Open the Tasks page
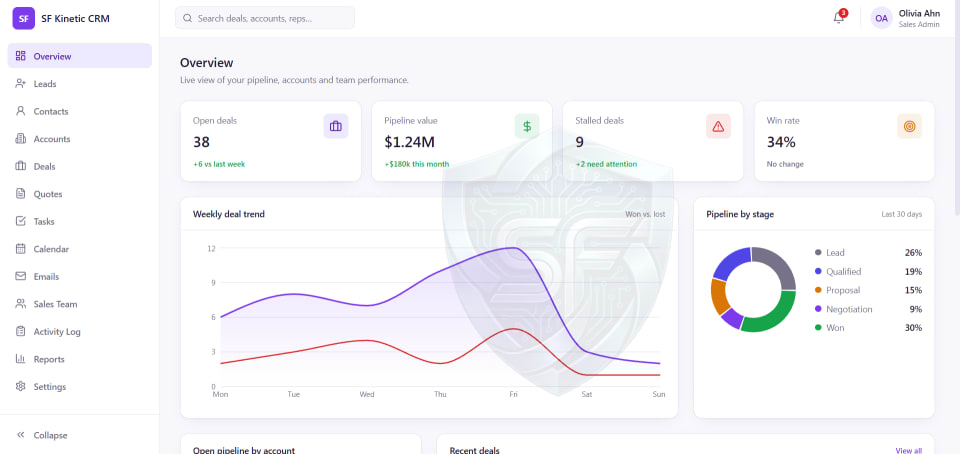Screen dimensions: 960x454 (80, 221)
